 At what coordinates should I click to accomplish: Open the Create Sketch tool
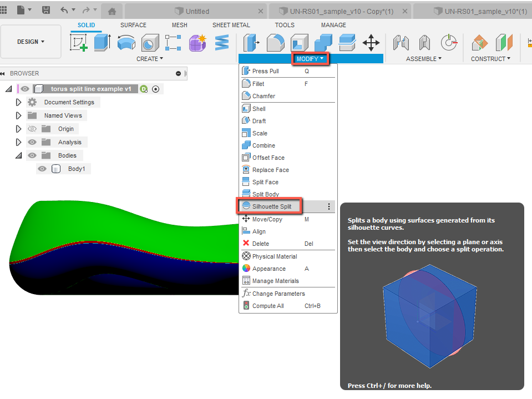click(79, 42)
